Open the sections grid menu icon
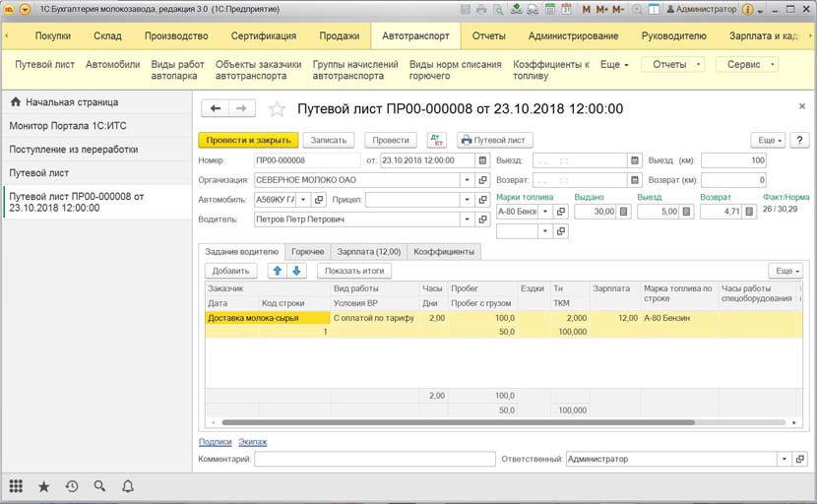 pos(16,486)
